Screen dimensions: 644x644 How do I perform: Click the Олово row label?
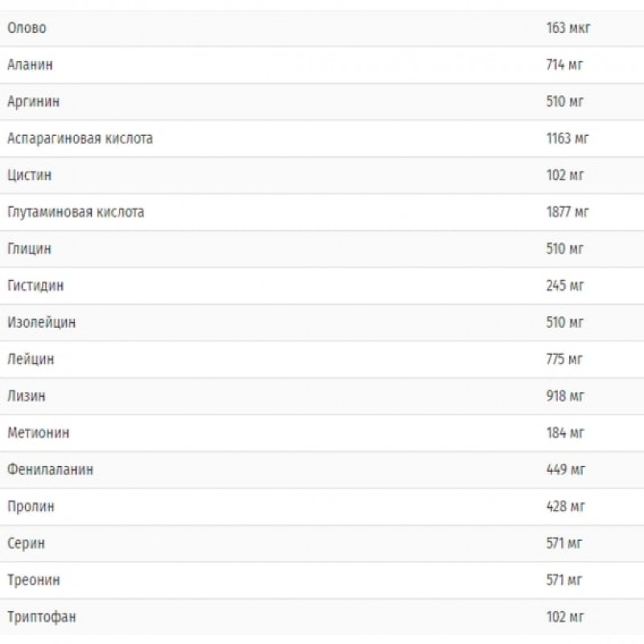[27, 28]
